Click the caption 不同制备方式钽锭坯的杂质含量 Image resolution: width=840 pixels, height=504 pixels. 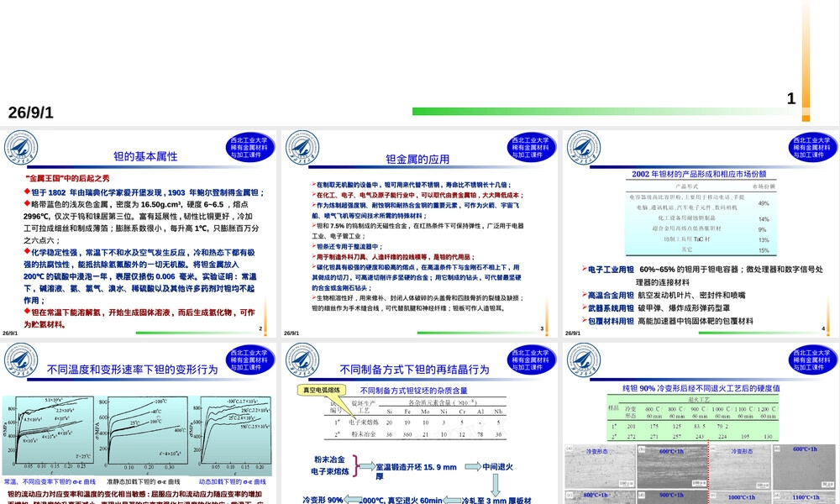coord(413,391)
